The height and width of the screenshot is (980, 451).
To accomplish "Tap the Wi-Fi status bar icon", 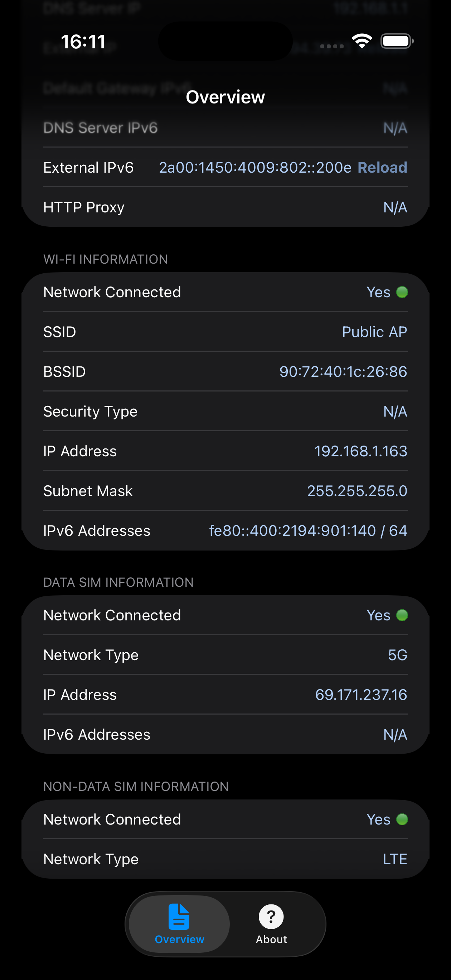I will 362,41.
